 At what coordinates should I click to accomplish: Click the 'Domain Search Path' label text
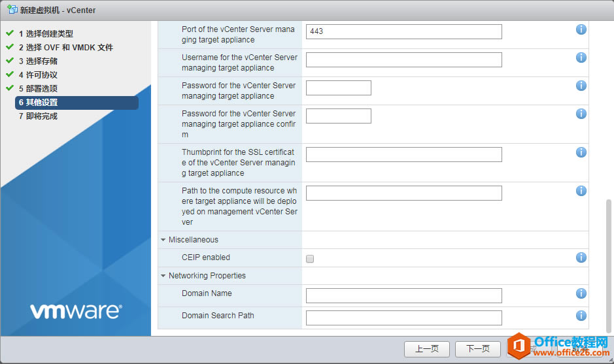coord(218,316)
